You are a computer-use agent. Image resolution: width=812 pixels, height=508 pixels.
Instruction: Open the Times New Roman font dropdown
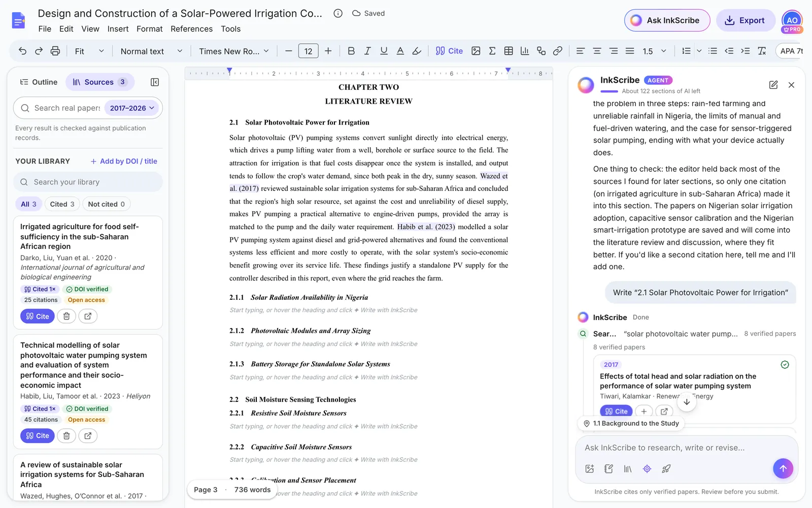234,51
